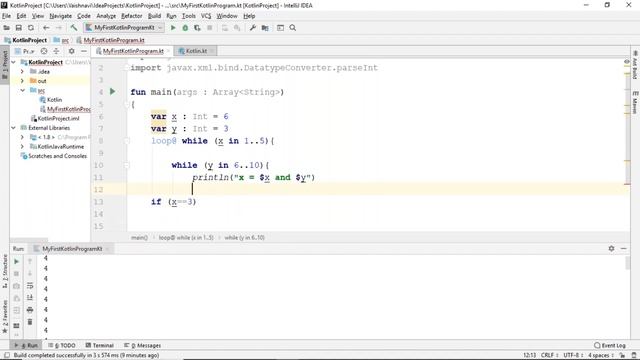Expand the .idea folder
The width and height of the screenshot is (640, 360).
(22, 71)
